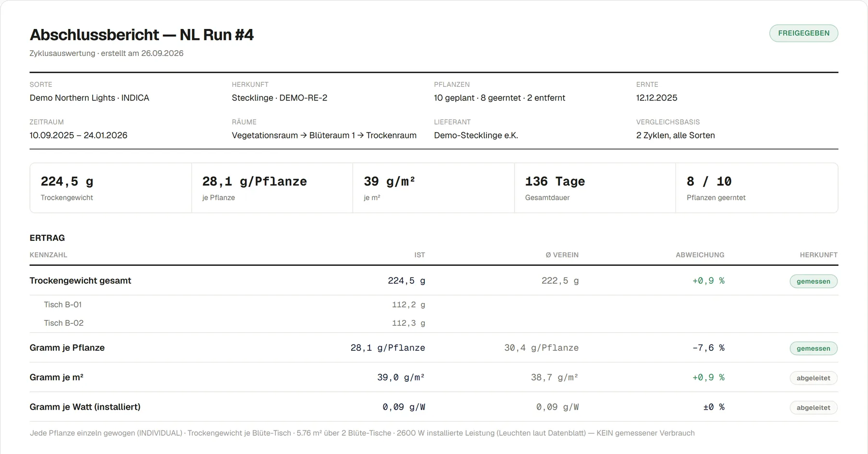Click the "Tisch B-02" sub-row label
Viewport: 868px width, 454px height.
pyautogui.click(x=64, y=323)
